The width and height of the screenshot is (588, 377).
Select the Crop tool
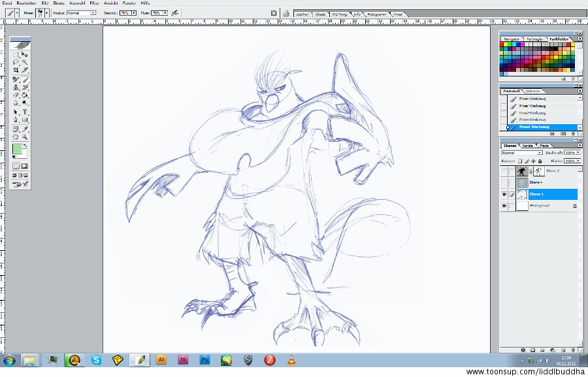pos(16,70)
